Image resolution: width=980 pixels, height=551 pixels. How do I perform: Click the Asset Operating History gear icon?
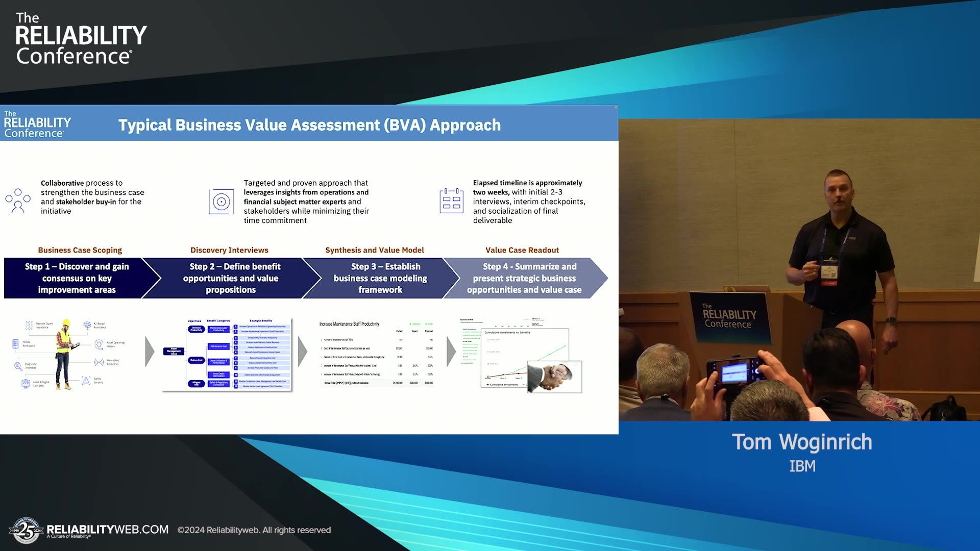click(99, 345)
